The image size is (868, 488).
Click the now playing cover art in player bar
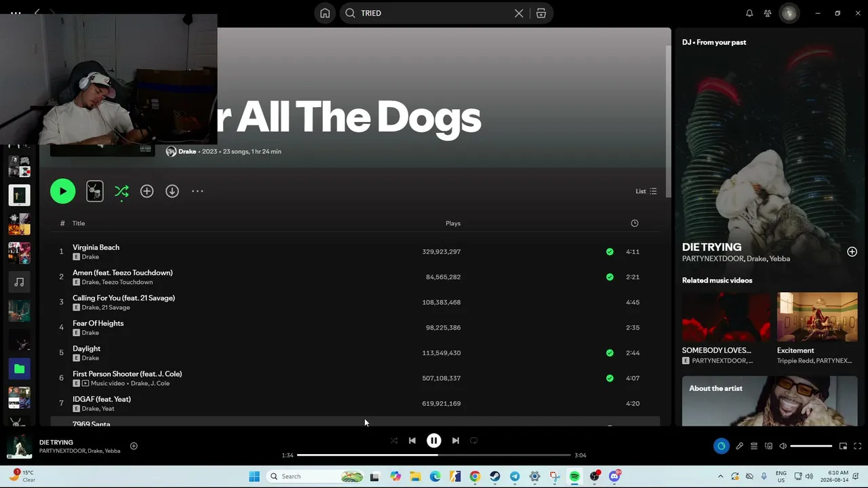tap(19, 447)
